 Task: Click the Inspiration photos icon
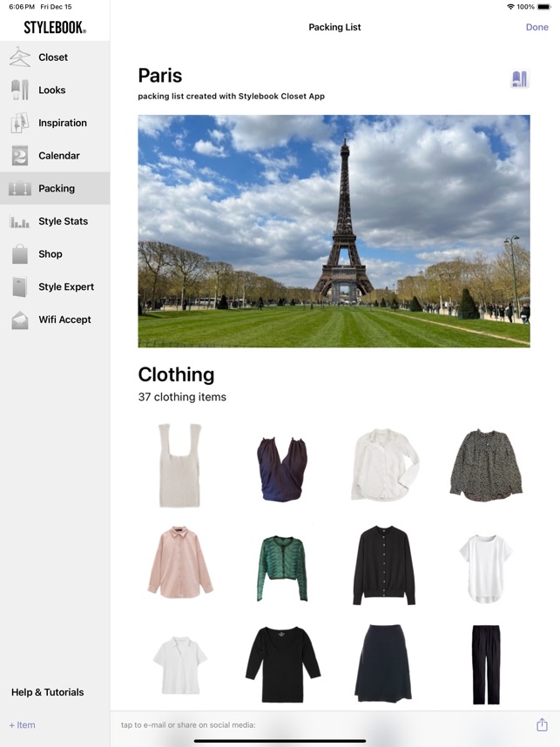pyautogui.click(x=19, y=123)
